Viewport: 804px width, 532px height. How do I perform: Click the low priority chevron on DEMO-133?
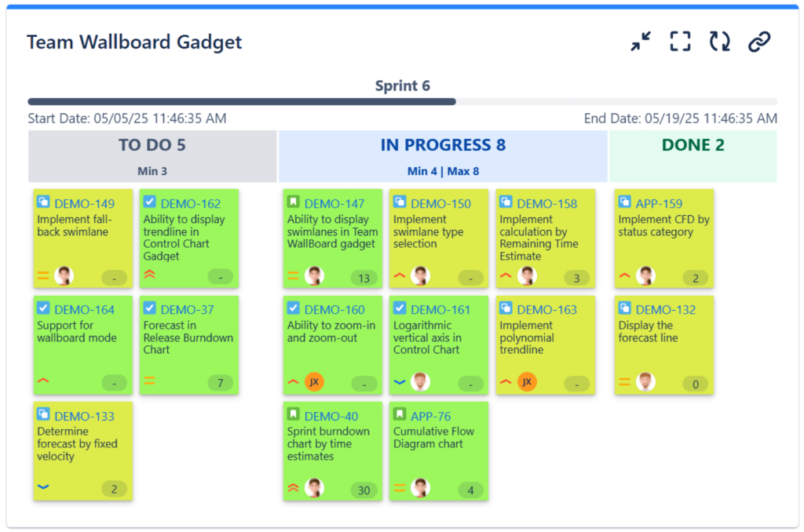click(43, 487)
